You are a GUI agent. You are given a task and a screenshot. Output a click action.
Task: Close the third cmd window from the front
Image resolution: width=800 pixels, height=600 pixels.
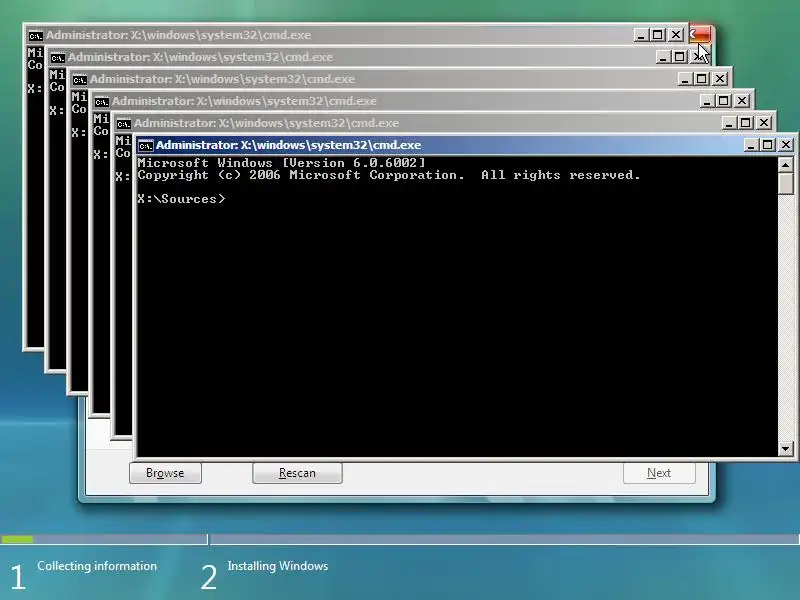coord(742,101)
